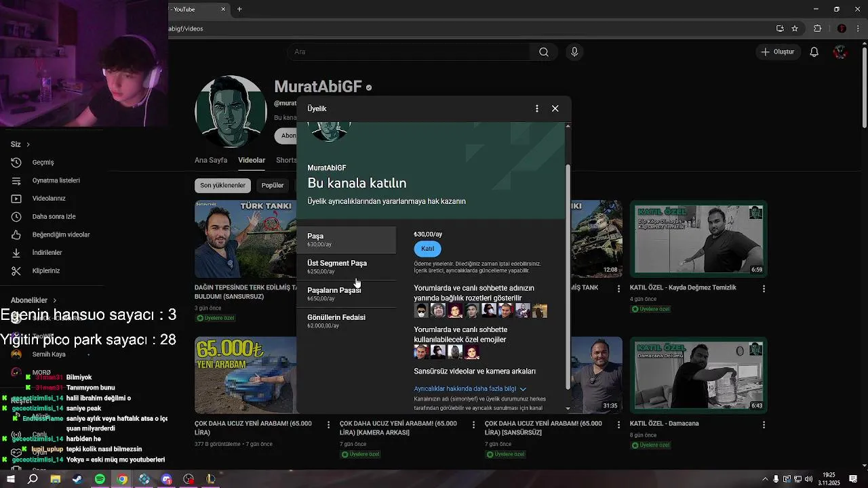Click the Oluştur create button

(x=777, y=52)
